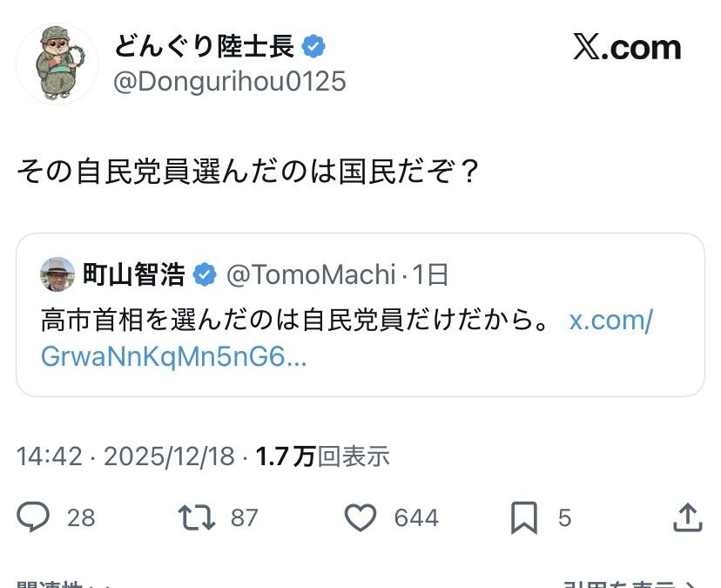Viewport: 721px width, 588px height.
Task: Click the reply speech bubble icon
Action: pos(33,518)
